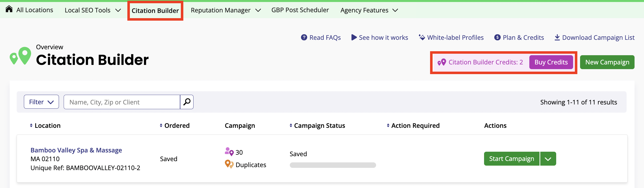This screenshot has height=188, width=644.
Task: Start a New Campaign
Action: 607,62
